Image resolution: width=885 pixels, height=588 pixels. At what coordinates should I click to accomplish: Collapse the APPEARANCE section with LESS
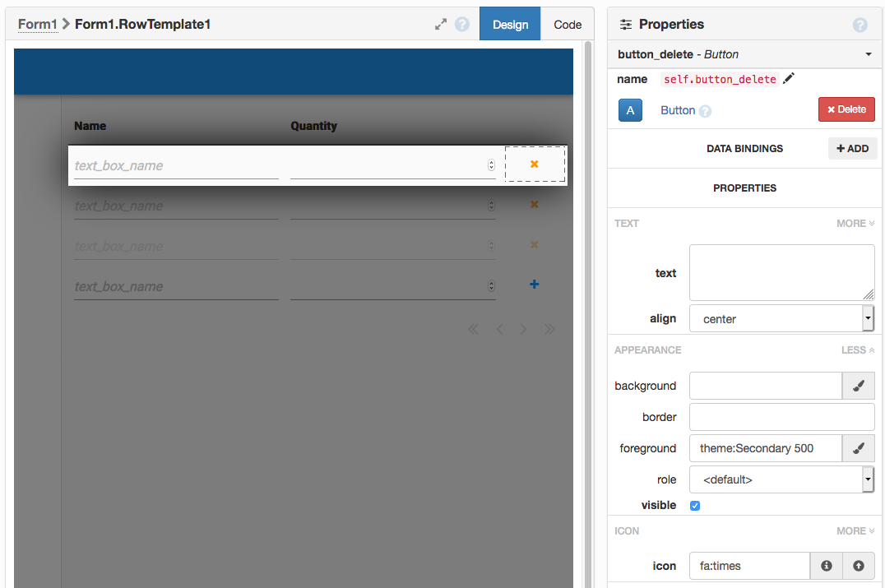[x=858, y=350]
